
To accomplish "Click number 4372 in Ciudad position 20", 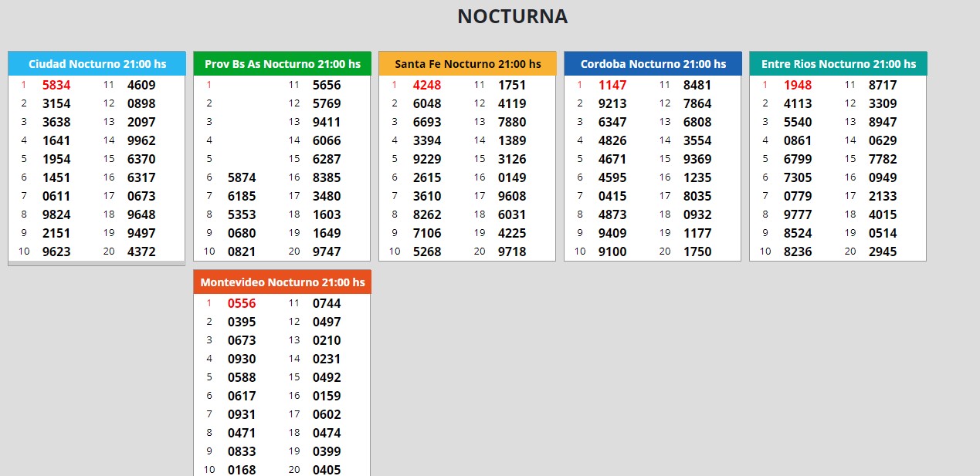I will [x=141, y=252].
